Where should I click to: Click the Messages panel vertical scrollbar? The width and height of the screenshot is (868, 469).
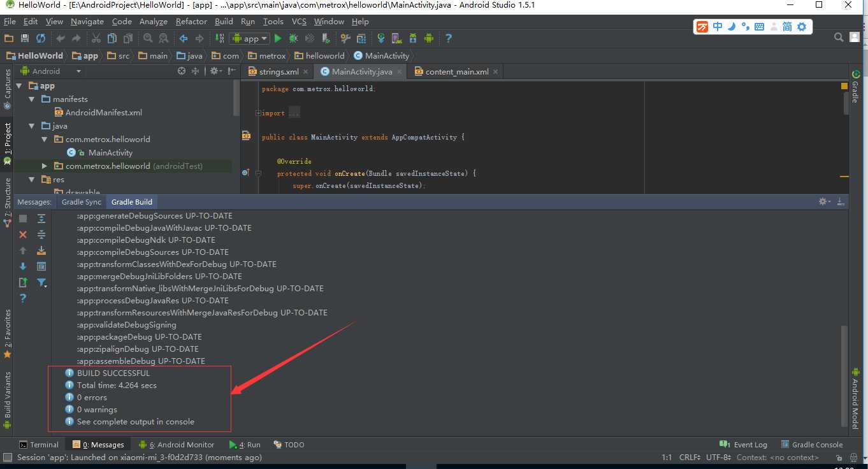[x=844, y=376]
